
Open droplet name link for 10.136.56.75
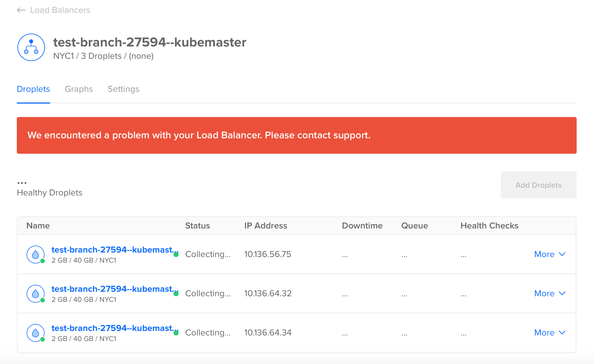pyautogui.click(x=115, y=249)
